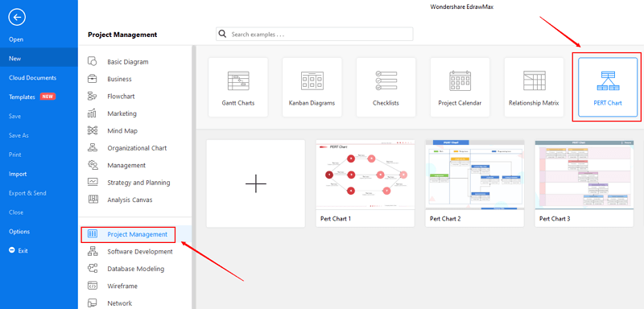
Task: Click the Software Development label text
Action: 140,251
